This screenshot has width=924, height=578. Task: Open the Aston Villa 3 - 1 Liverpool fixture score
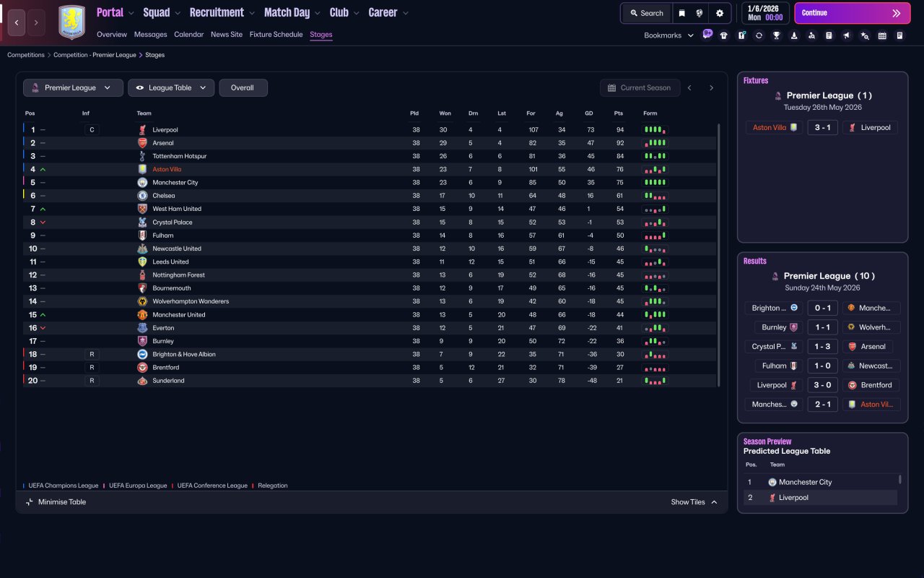[x=822, y=127]
